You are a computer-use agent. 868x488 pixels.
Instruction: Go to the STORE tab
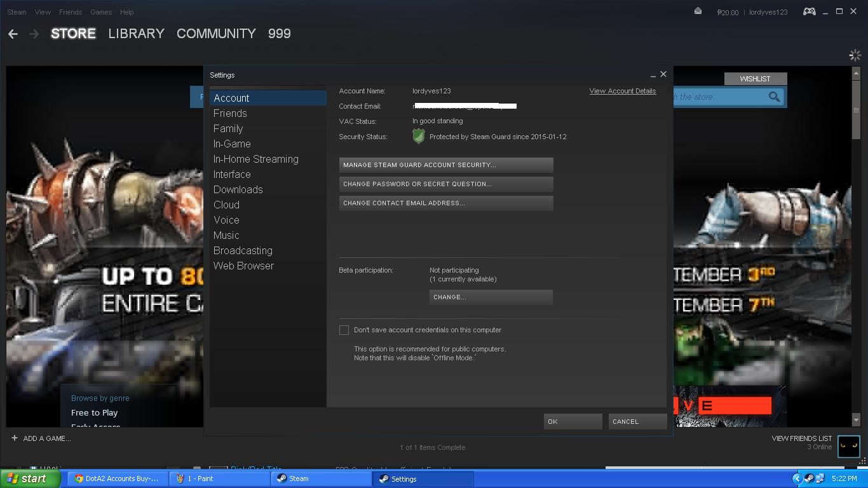(x=73, y=34)
